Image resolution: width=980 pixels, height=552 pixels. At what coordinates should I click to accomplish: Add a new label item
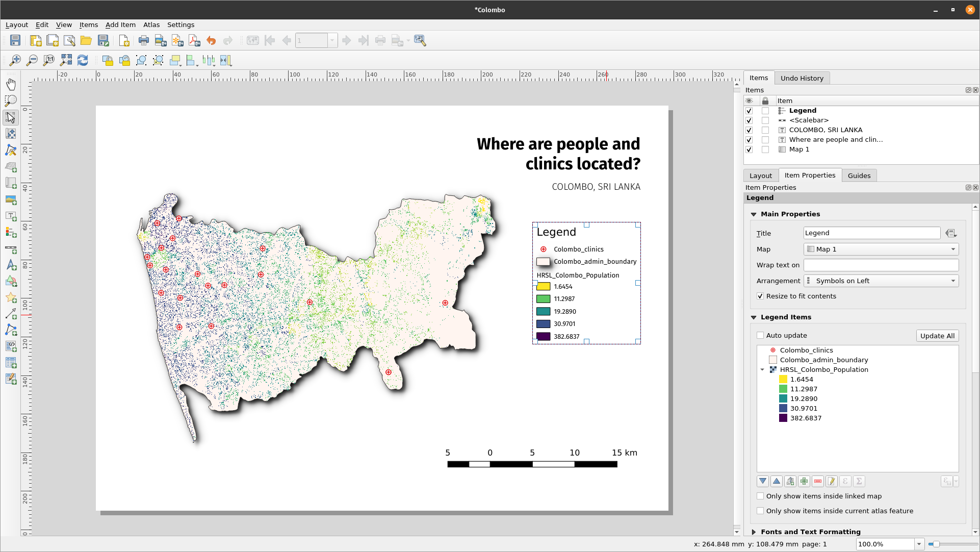tap(11, 216)
